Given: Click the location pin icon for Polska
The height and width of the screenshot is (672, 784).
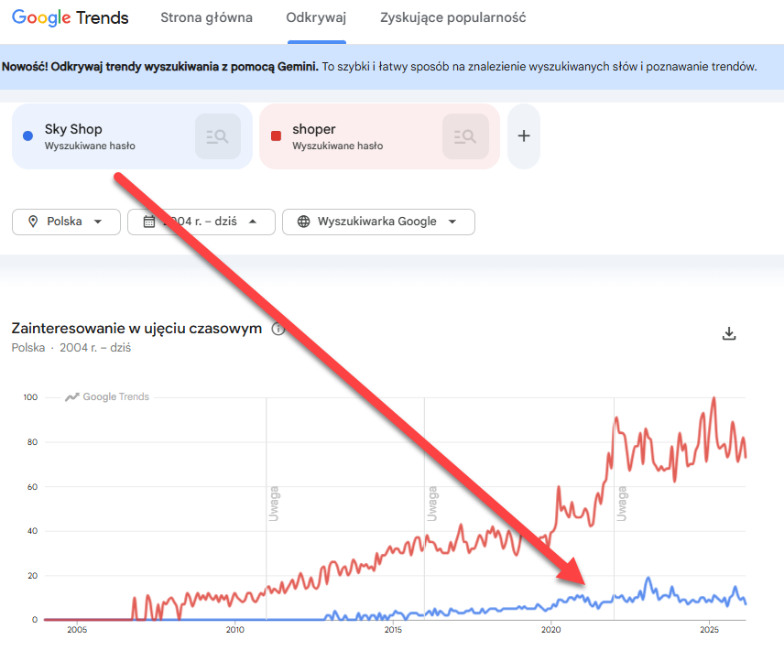Looking at the screenshot, I should tap(34, 222).
